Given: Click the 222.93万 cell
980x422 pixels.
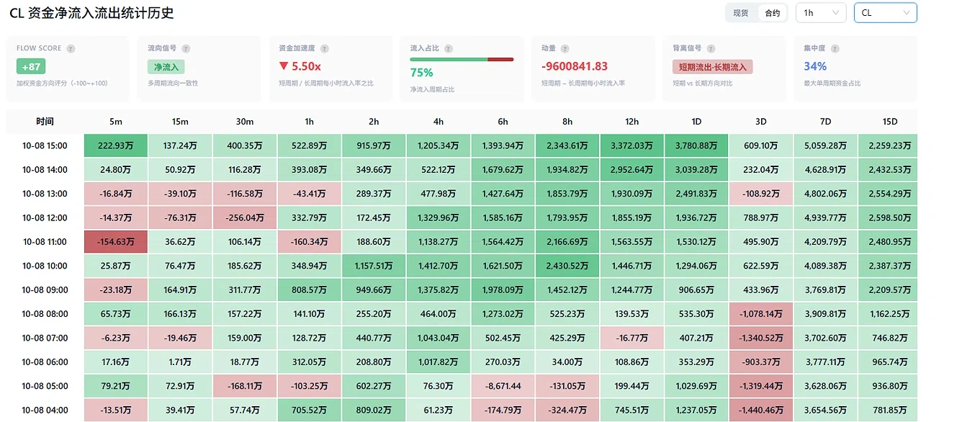Looking at the screenshot, I should 115,145.
